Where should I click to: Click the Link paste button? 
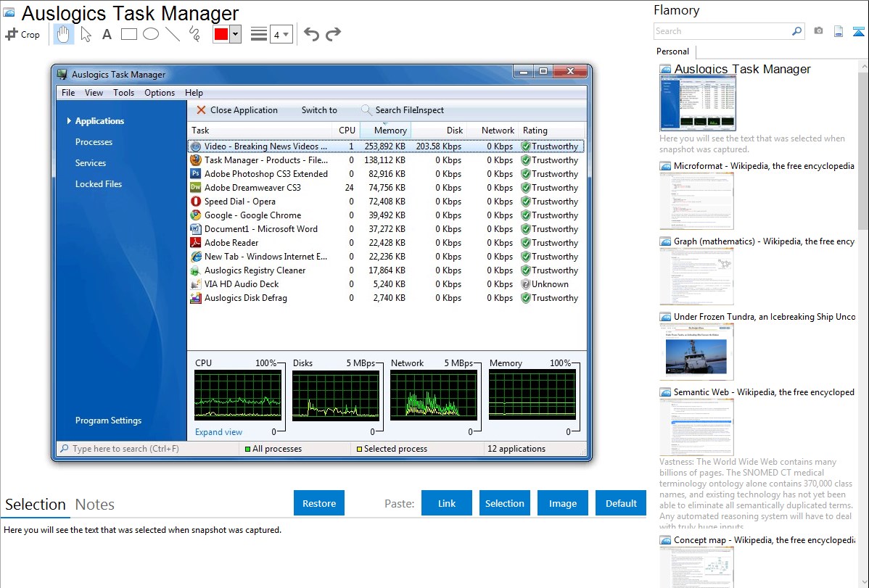447,503
